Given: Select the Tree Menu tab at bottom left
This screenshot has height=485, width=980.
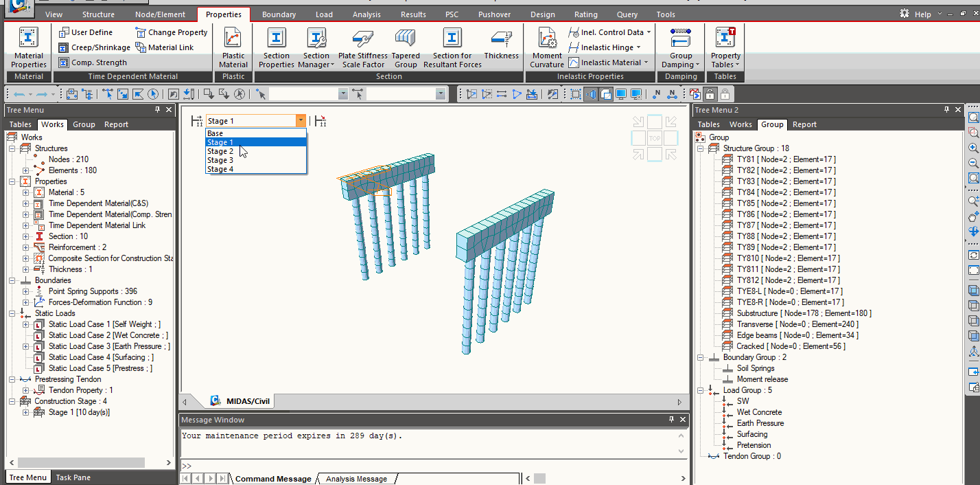Looking at the screenshot, I should pos(27,477).
